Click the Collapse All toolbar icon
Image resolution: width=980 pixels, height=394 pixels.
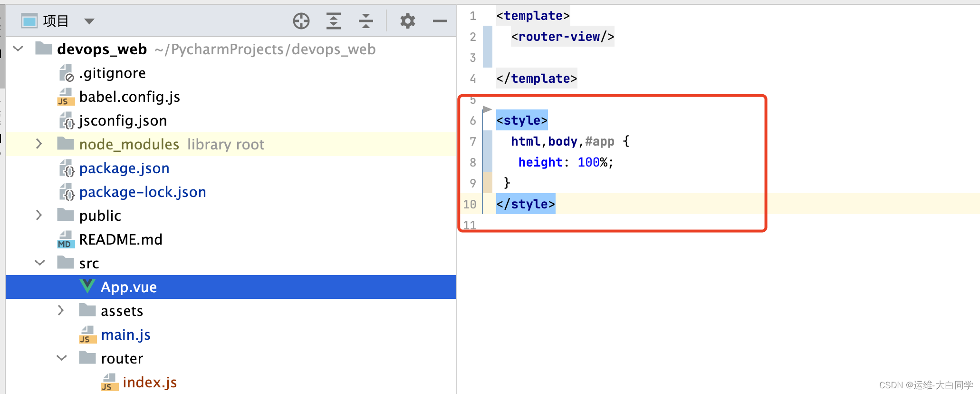tap(366, 21)
